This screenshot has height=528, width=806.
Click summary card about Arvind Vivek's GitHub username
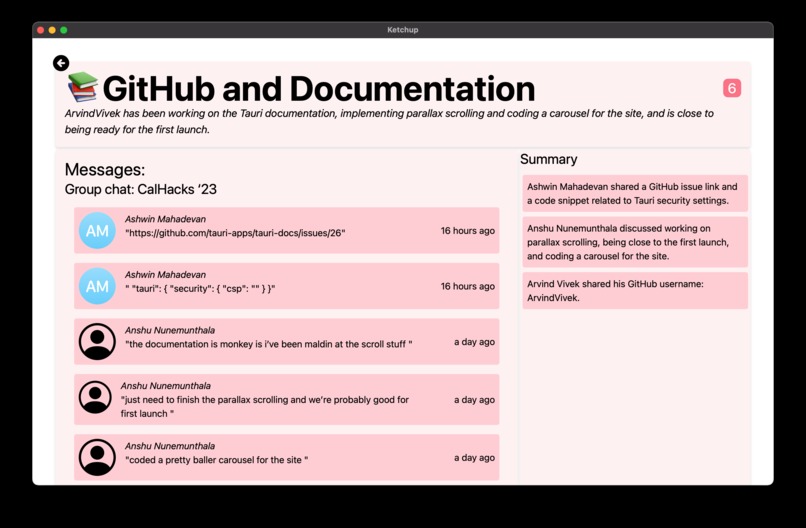click(635, 290)
